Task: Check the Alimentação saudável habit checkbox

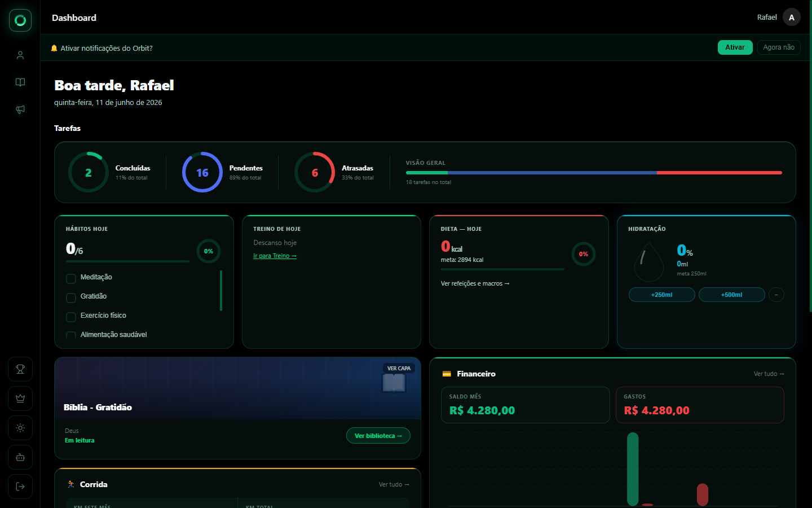Action: pyautogui.click(x=71, y=335)
